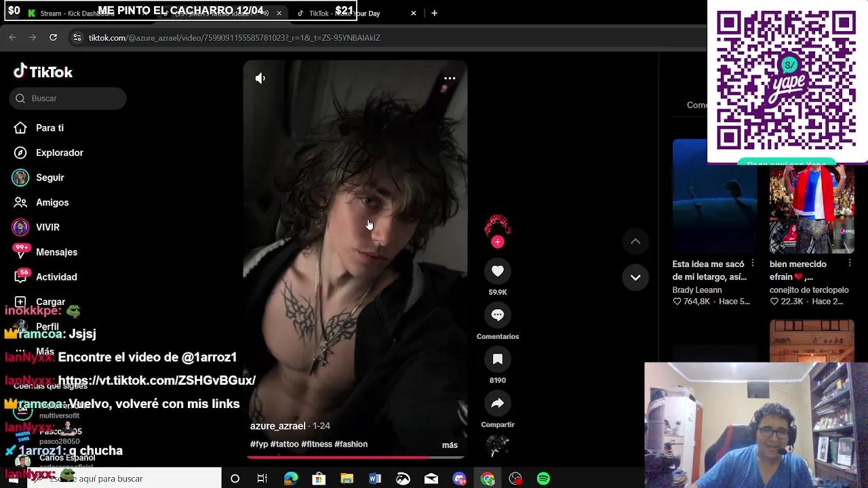Save the video with the bookmark icon
Image resolution: width=868 pixels, height=488 pixels.
[x=498, y=359]
